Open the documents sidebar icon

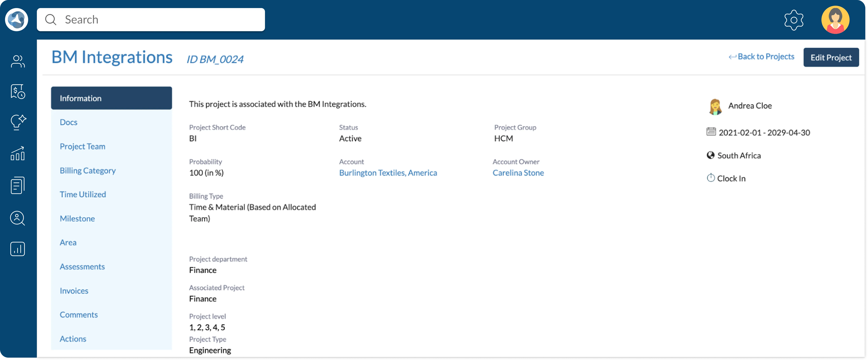(18, 185)
